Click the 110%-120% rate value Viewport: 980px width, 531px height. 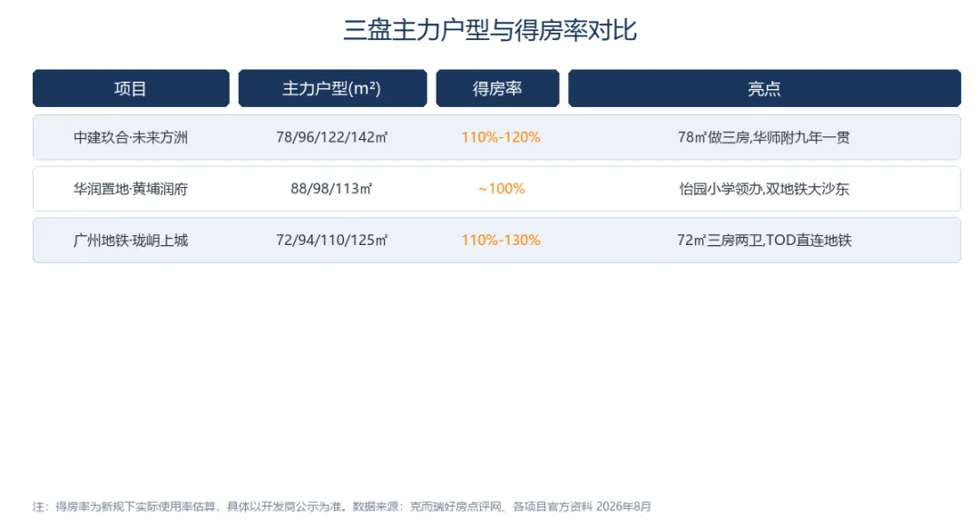pyautogui.click(x=501, y=138)
